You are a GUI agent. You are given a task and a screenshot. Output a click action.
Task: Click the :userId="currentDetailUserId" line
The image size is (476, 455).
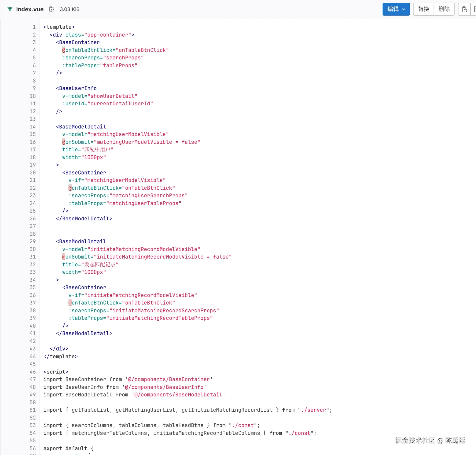[x=107, y=104]
